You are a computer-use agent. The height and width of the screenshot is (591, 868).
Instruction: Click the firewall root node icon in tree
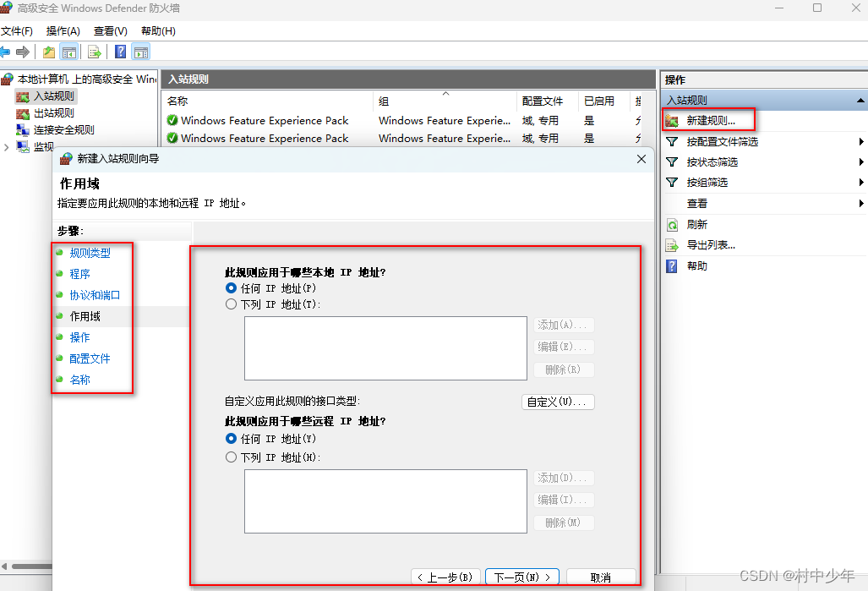pyautogui.click(x=8, y=79)
